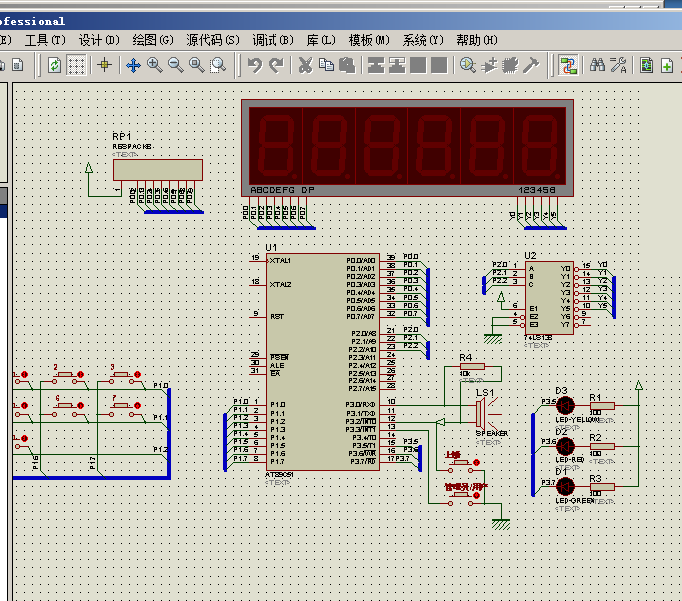Select the U2 74LS138 decoder chip
This screenshot has width=682, height=601.
tap(549, 298)
